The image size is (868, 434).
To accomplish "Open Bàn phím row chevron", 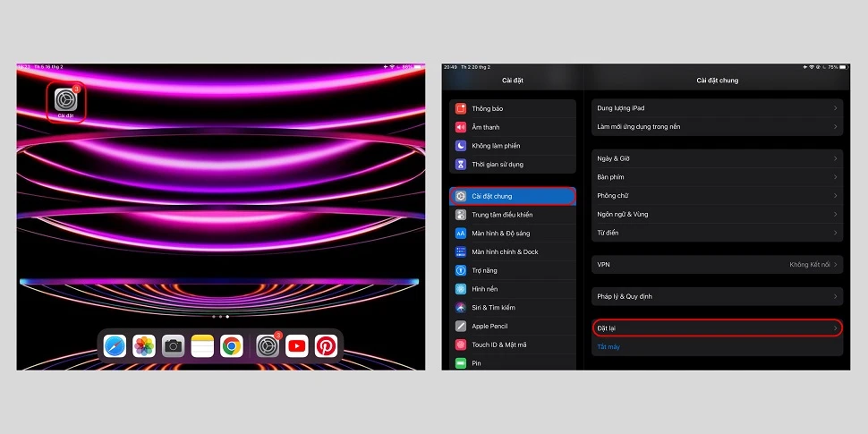I will click(x=836, y=177).
